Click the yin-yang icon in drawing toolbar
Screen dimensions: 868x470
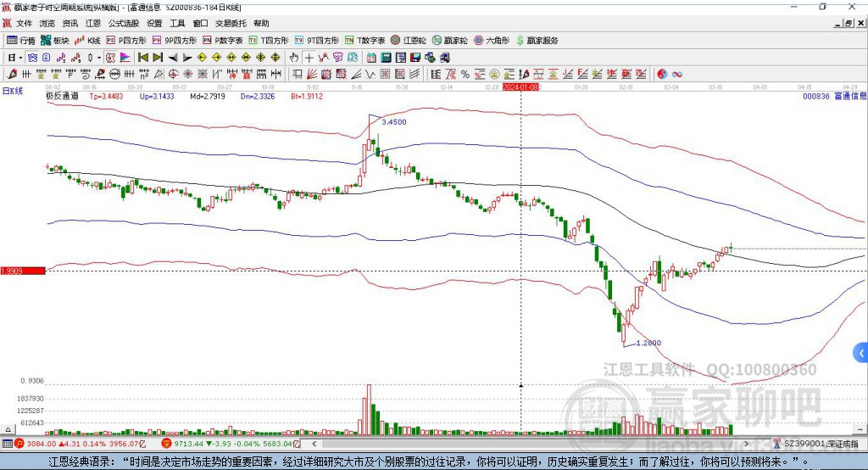pyautogui.click(x=662, y=74)
